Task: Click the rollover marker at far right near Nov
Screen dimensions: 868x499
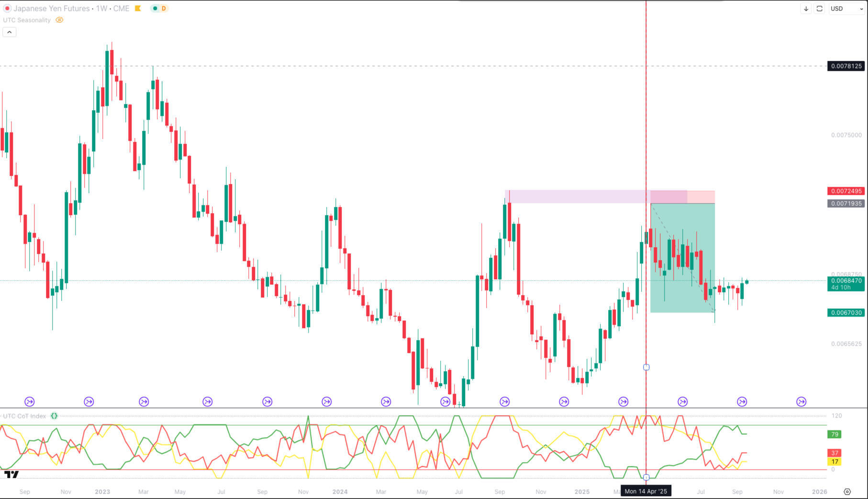Action: click(x=801, y=402)
